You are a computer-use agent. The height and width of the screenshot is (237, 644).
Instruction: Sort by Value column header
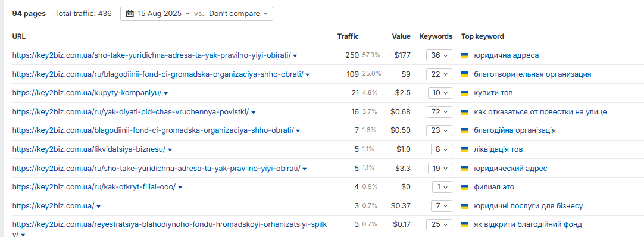tap(401, 36)
